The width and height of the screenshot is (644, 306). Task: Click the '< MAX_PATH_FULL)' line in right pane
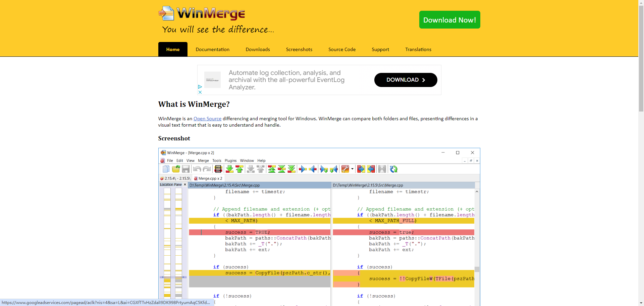(404, 221)
